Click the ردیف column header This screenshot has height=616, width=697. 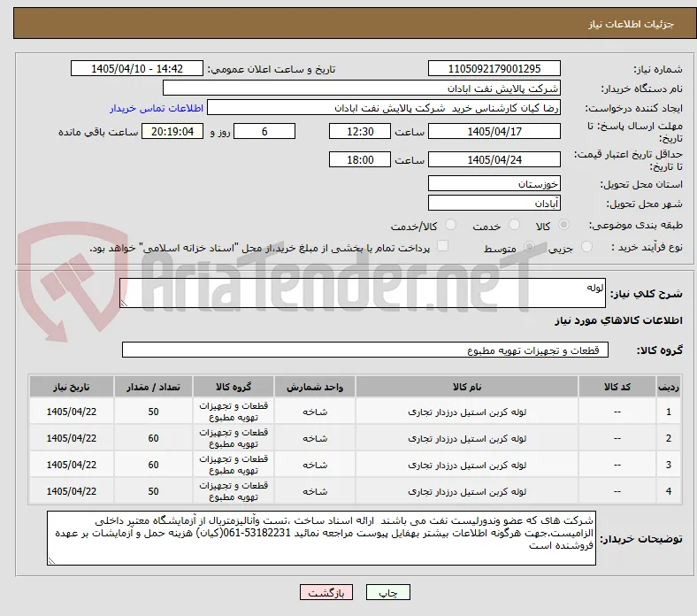coord(669,387)
